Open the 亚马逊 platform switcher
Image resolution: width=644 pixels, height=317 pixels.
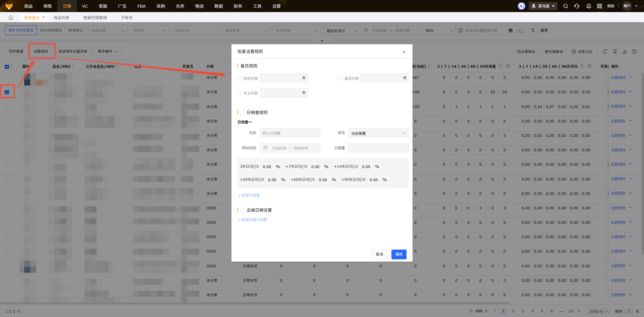[x=543, y=6]
